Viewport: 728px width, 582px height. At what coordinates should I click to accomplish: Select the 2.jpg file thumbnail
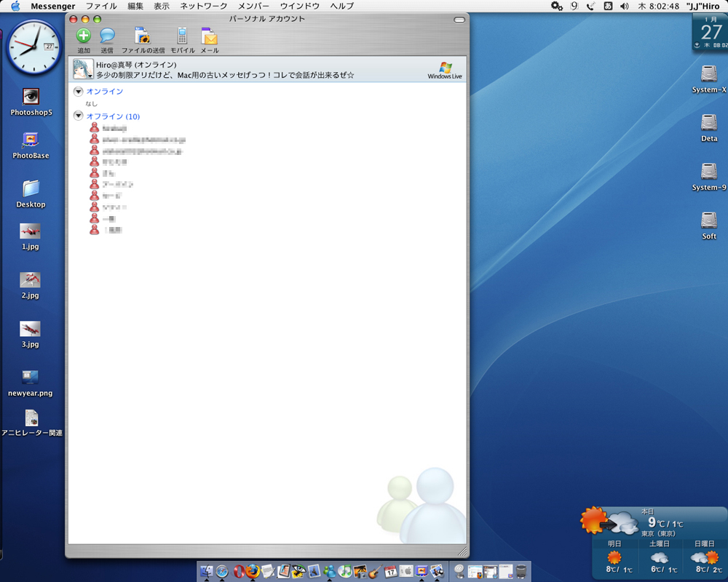(x=30, y=280)
